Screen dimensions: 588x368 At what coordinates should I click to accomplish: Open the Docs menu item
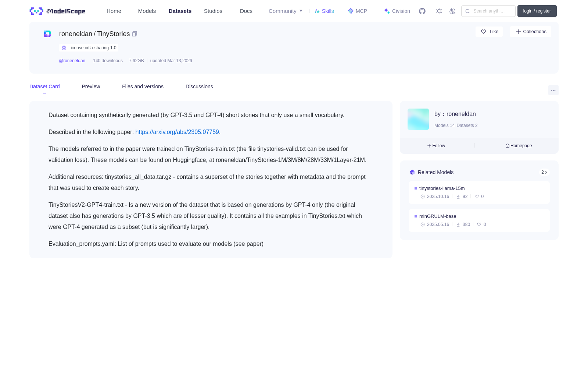[x=246, y=11]
